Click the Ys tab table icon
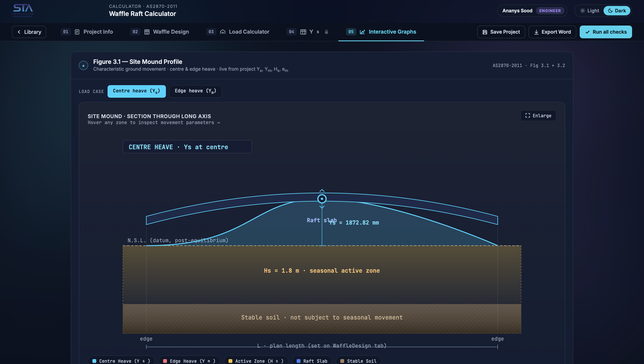Screen dimensions: 644x364 coord(303,32)
